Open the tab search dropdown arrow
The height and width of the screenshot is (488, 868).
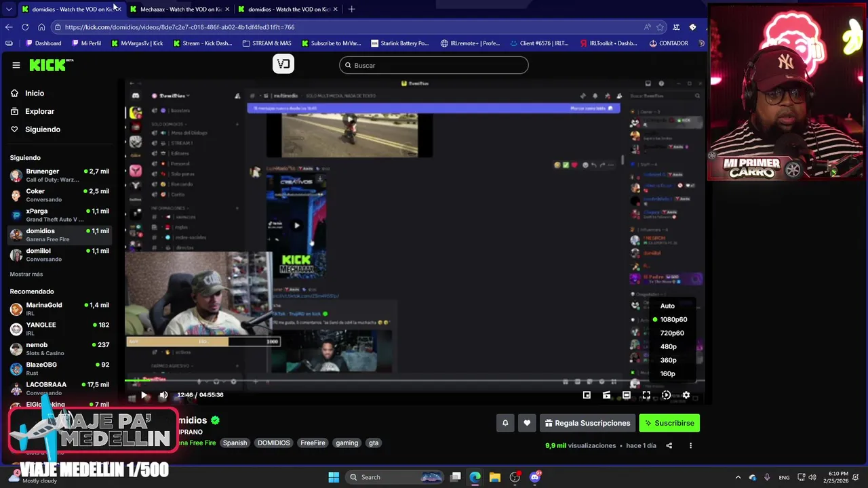pos(9,9)
